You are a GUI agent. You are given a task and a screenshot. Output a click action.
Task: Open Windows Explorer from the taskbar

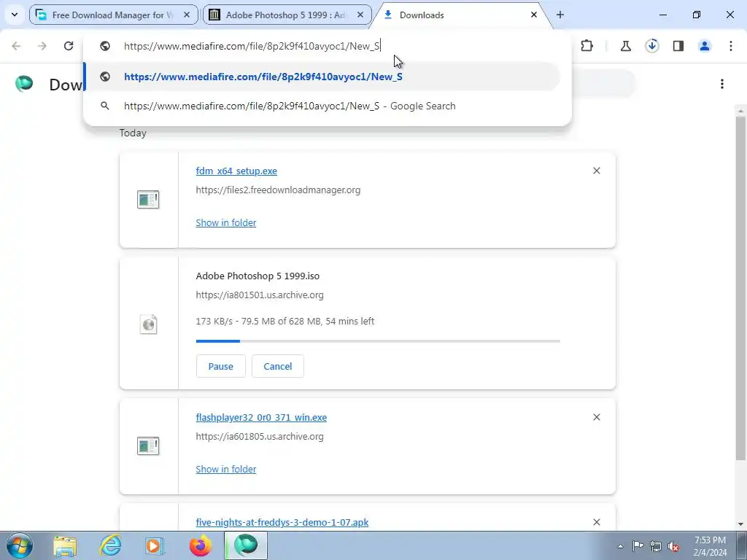(x=65, y=545)
